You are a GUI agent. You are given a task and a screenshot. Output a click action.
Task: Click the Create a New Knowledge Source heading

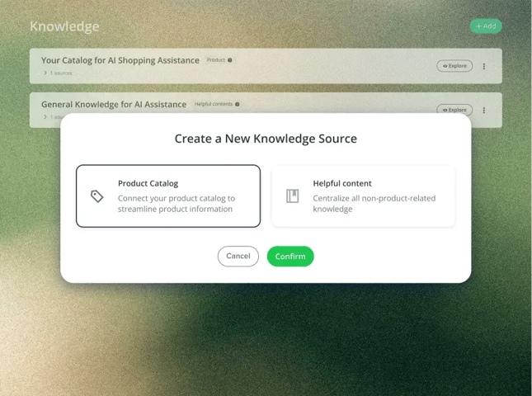click(x=266, y=139)
